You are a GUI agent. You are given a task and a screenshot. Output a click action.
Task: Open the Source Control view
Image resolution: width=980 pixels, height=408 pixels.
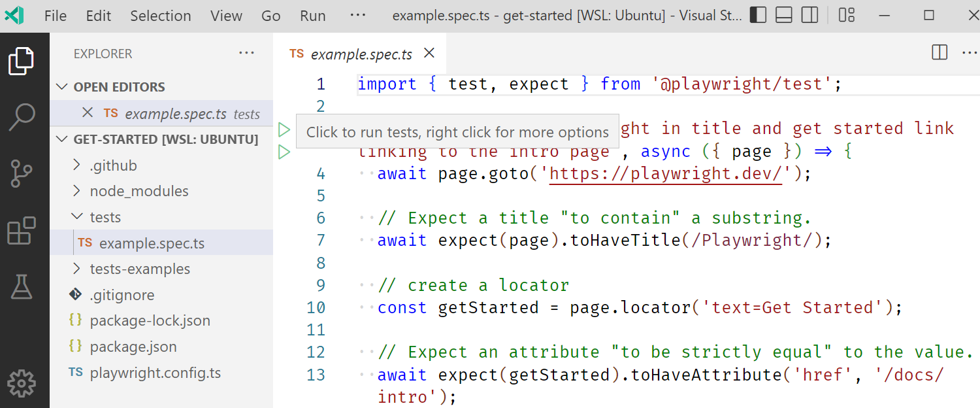tap(21, 174)
